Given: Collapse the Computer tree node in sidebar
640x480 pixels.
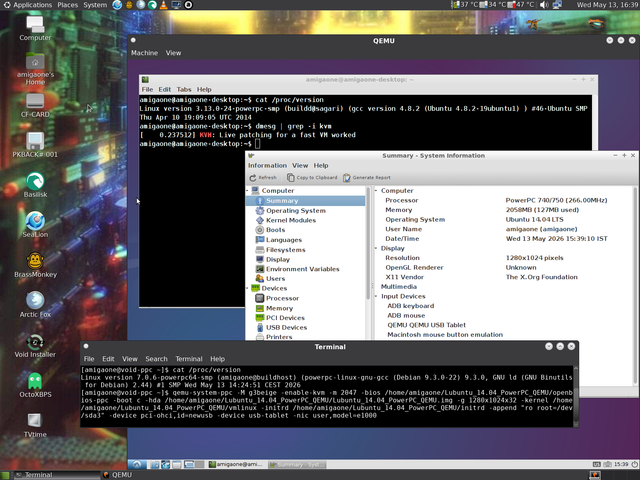Looking at the screenshot, I should (x=248, y=191).
